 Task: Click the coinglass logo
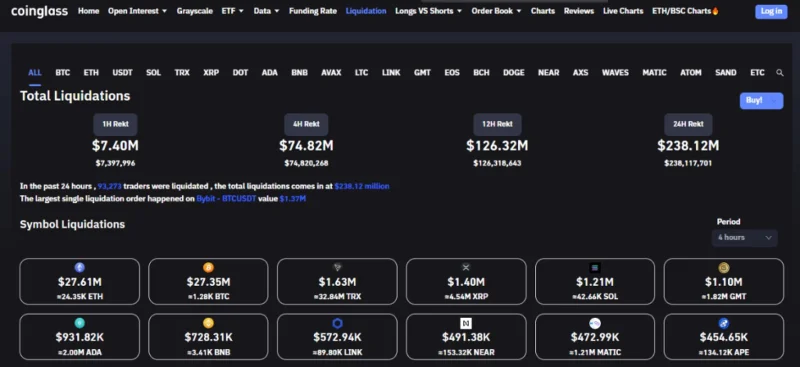click(x=39, y=11)
